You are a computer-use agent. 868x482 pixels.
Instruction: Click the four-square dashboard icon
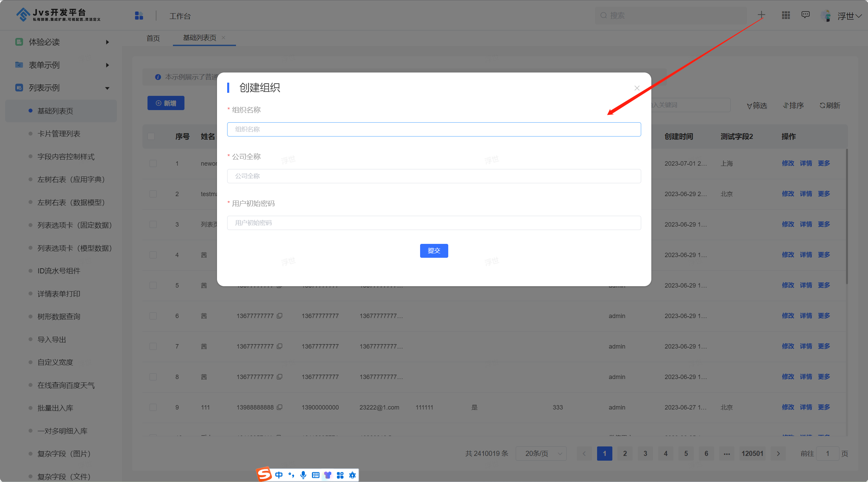pyautogui.click(x=139, y=16)
